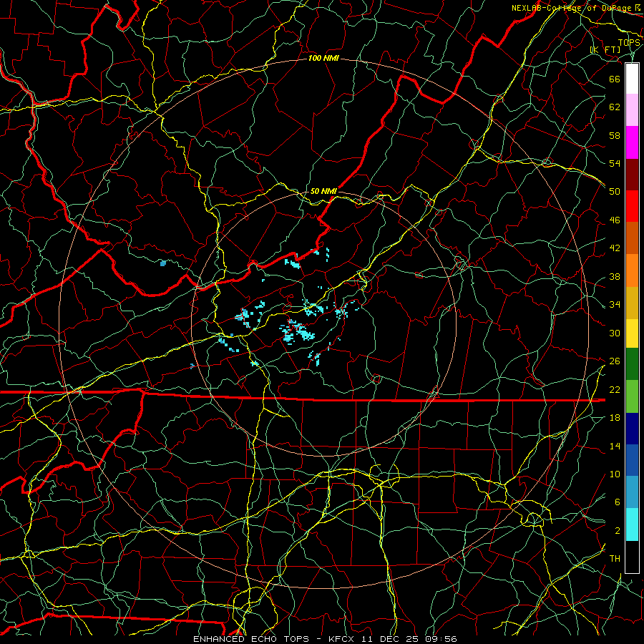Click the 42 legend value
This screenshot has height=644, width=644.
[615, 248]
